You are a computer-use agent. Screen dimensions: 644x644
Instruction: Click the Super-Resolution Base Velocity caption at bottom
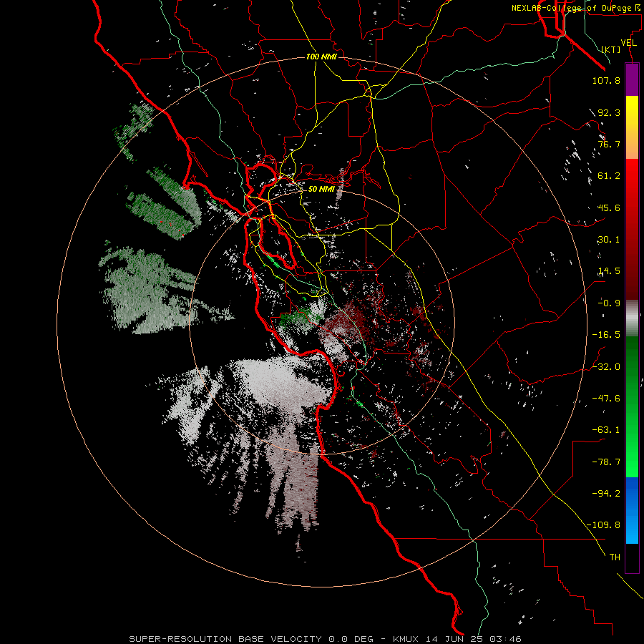pos(325,639)
